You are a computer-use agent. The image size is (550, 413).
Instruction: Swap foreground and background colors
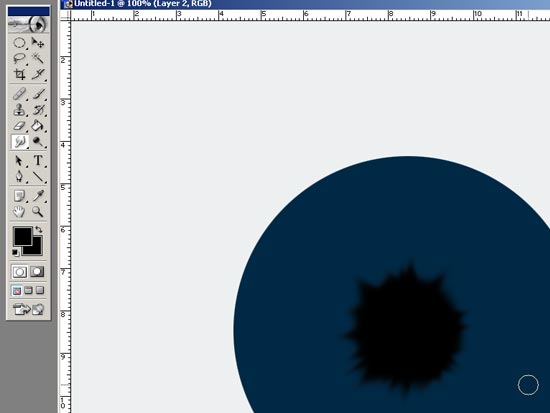39,229
